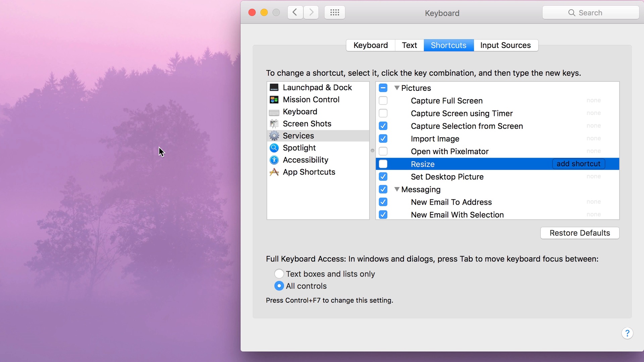This screenshot has height=362, width=644.
Task: Switch to the Text tab
Action: [409, 45]
